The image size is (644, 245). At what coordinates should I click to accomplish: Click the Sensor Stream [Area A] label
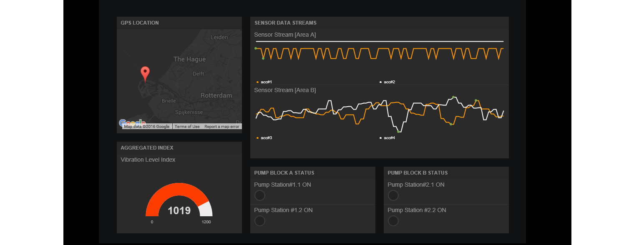[285, 35]
